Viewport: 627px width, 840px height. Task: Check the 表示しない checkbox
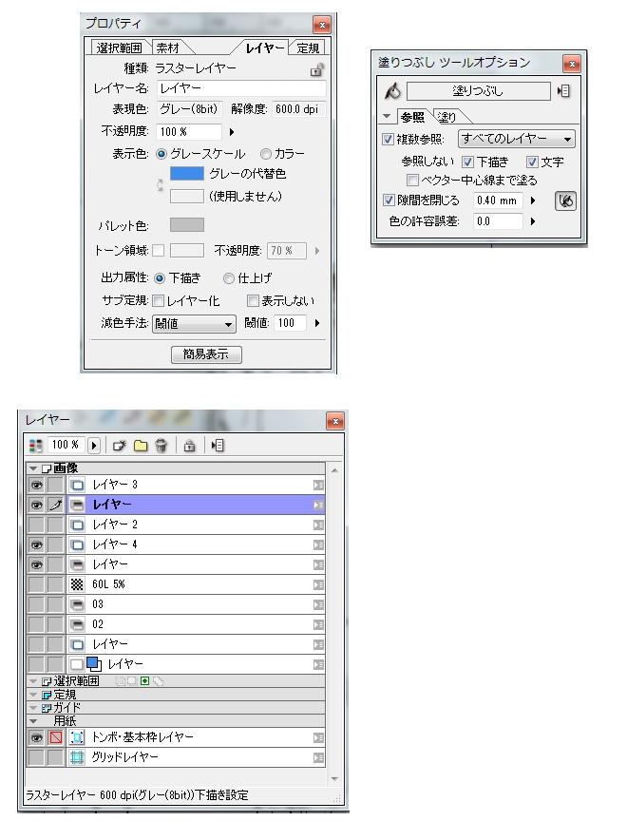[253, 301]
